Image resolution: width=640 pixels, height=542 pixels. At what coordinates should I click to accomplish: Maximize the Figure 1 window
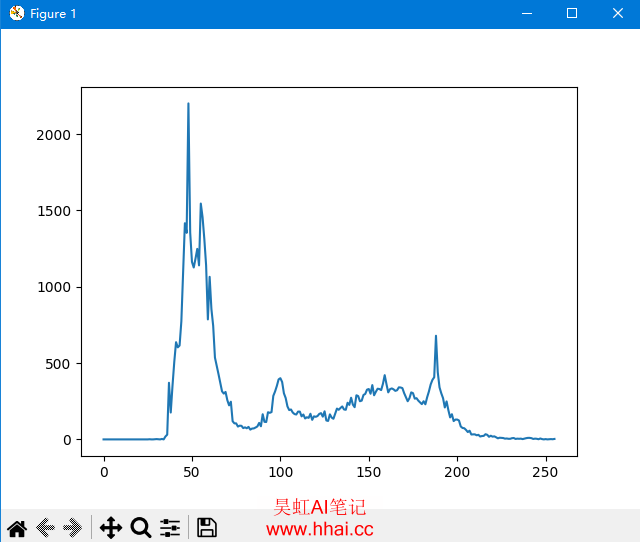tap(572, 13)
